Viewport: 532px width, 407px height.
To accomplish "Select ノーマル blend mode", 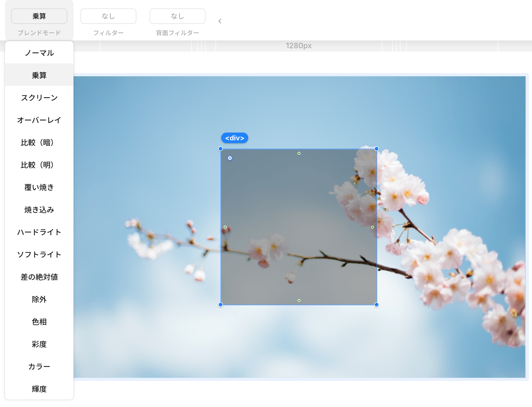I will click(39, 53).
